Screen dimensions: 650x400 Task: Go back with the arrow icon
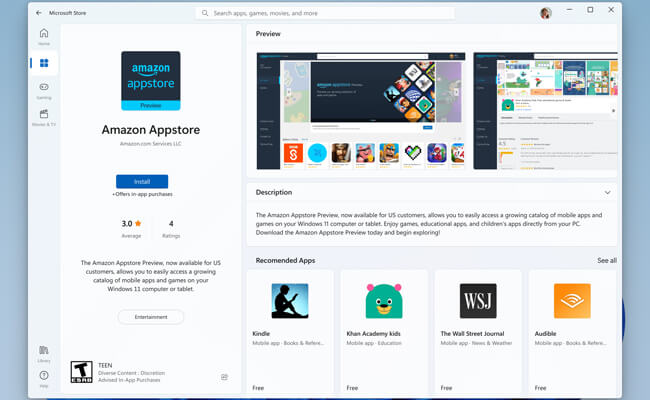(x=39, y=13)
